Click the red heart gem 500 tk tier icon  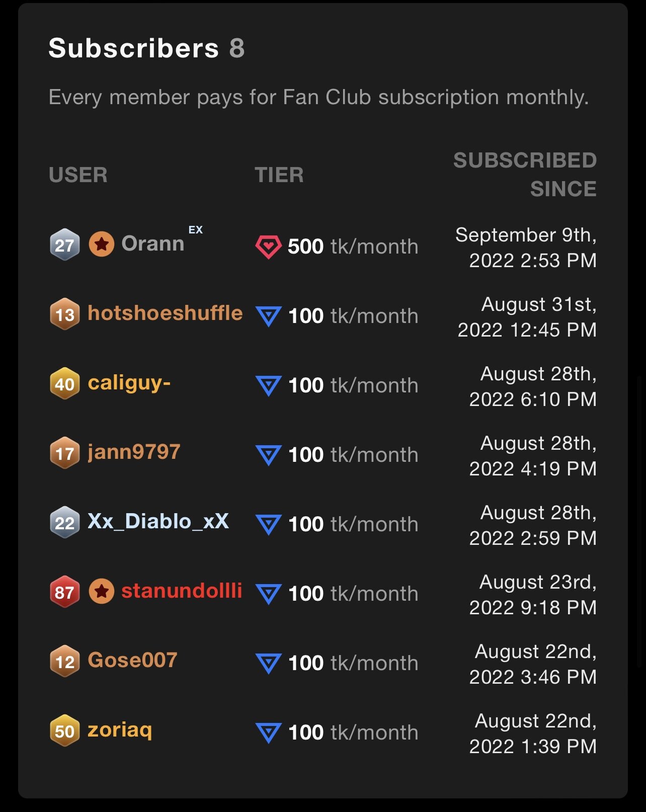click(x=268, y=247)
